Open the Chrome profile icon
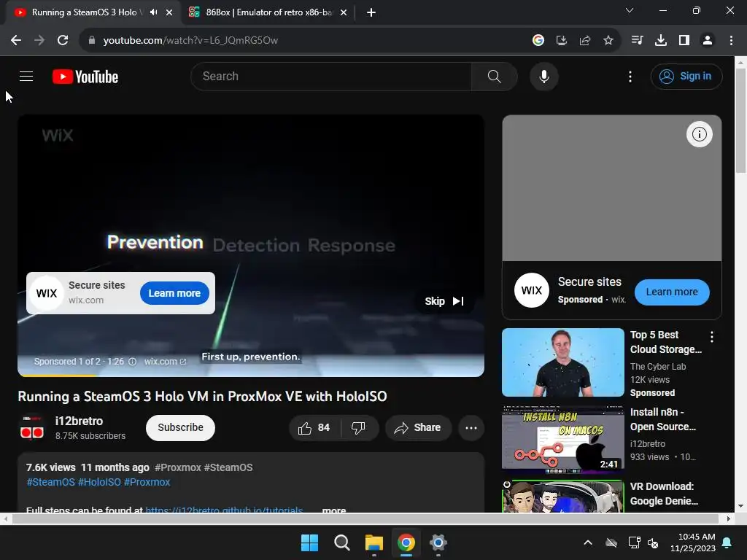This screenshot has width=747, height=560. (708, 41)
